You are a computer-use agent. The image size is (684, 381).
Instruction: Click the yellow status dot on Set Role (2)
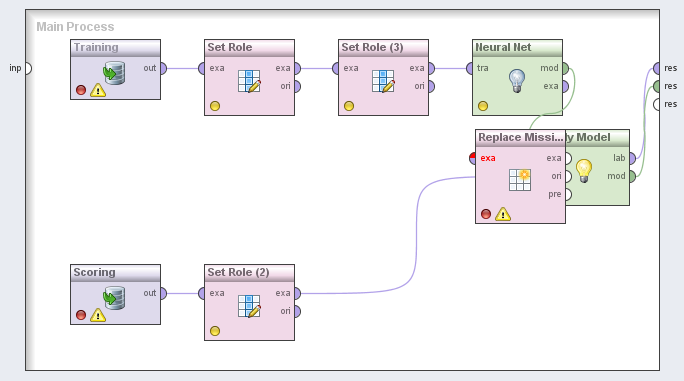(x=215, y=331)
